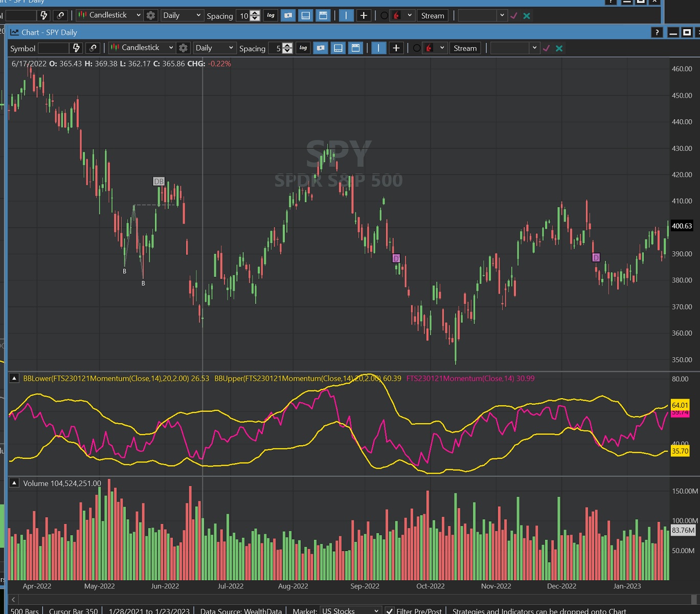Viewport: 700px width, 614px height.
Task: Select the crosshair plus cursor tool
Action: click(x=396, y=48)
